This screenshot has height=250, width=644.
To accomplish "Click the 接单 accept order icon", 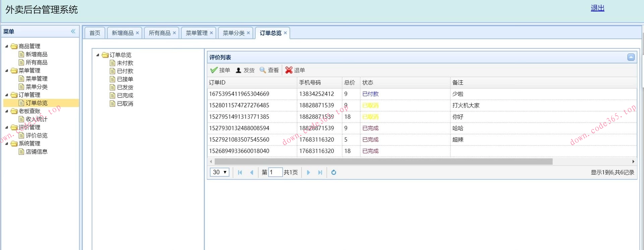I will 214,70.
